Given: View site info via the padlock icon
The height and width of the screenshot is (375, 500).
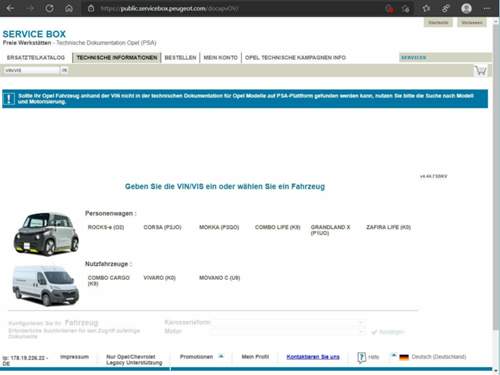Looking at the screenshot, I should pyautogui.click(x=91, y=8).
